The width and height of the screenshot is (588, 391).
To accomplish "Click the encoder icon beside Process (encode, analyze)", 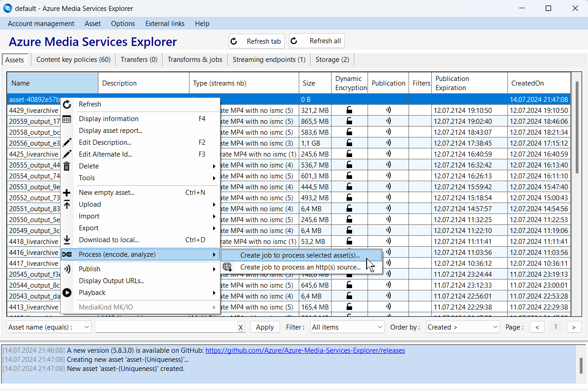I will point(67,254).
